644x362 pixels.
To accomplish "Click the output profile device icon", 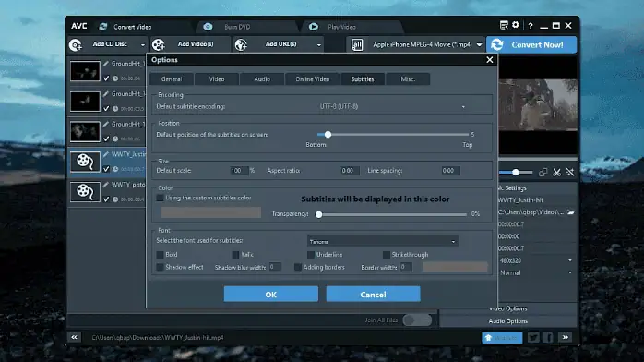I will coord(357,44).
